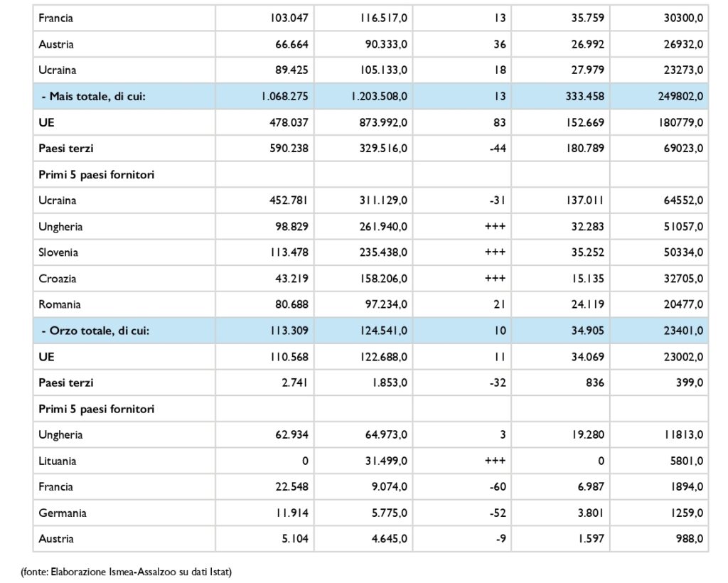Click the value 873.992,0
Viewport: 728px width, 583px height.
click(x=383, y=122)
